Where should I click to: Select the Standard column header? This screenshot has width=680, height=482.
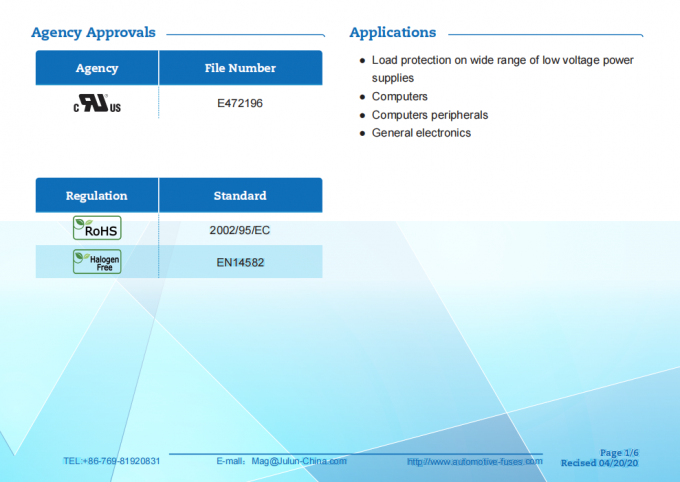(240, 195)
